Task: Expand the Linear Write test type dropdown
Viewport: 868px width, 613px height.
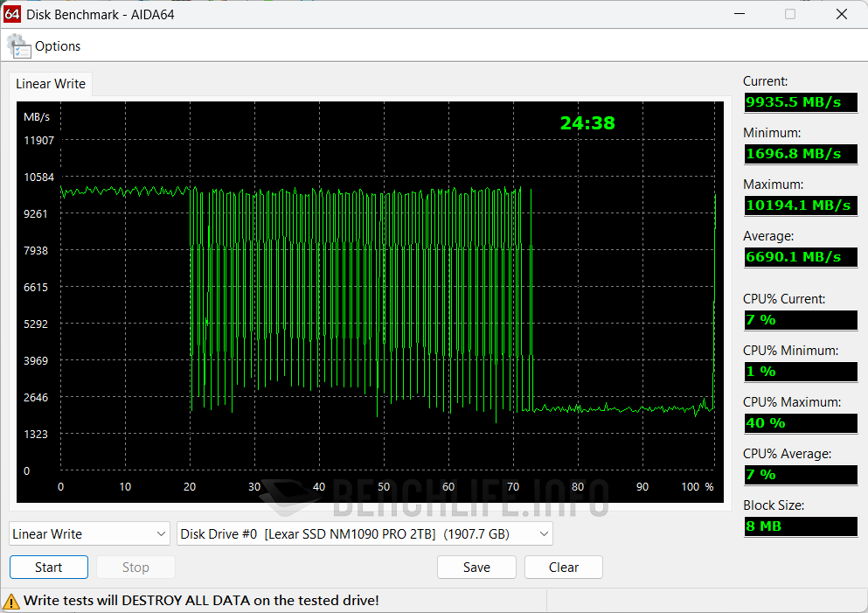Action: (89, 533)
